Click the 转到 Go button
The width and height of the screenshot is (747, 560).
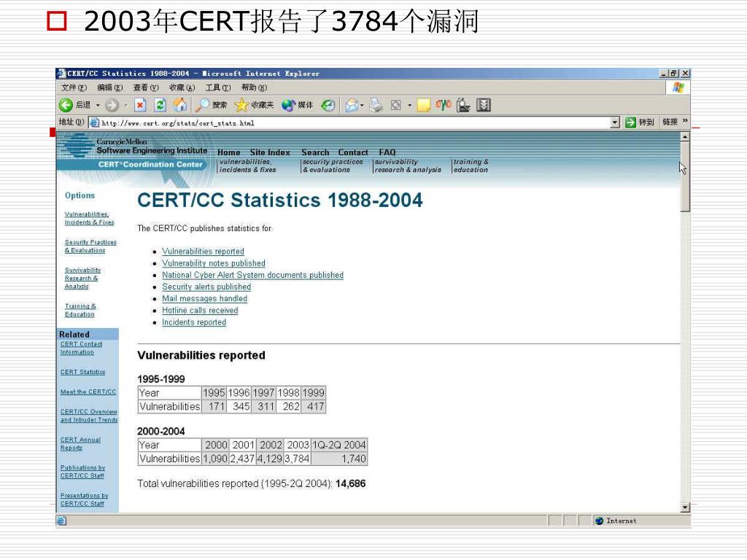click(639, 122)
